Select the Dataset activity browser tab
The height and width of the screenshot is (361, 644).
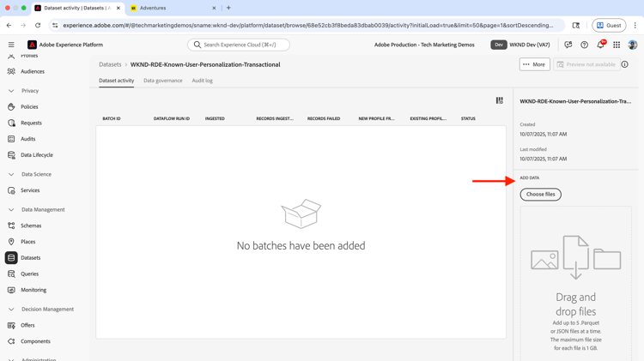click(76, 8)
